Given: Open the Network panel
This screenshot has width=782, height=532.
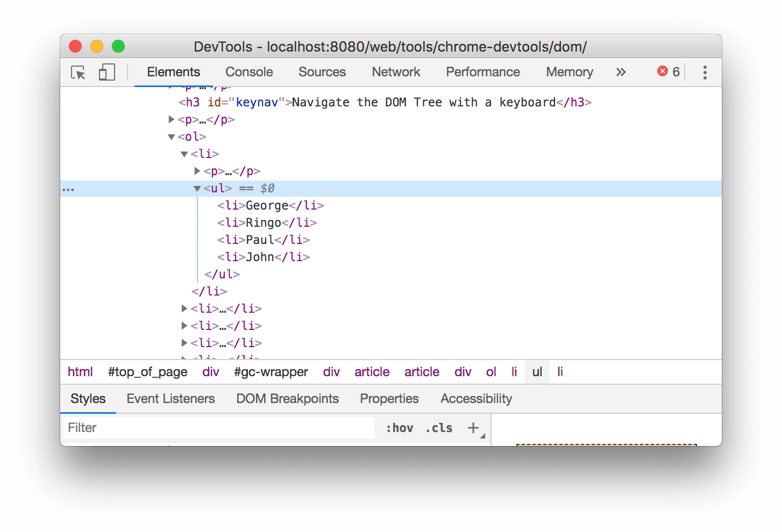Looking at the screenshot, I should pyautogui.click(x=396, y=71).
